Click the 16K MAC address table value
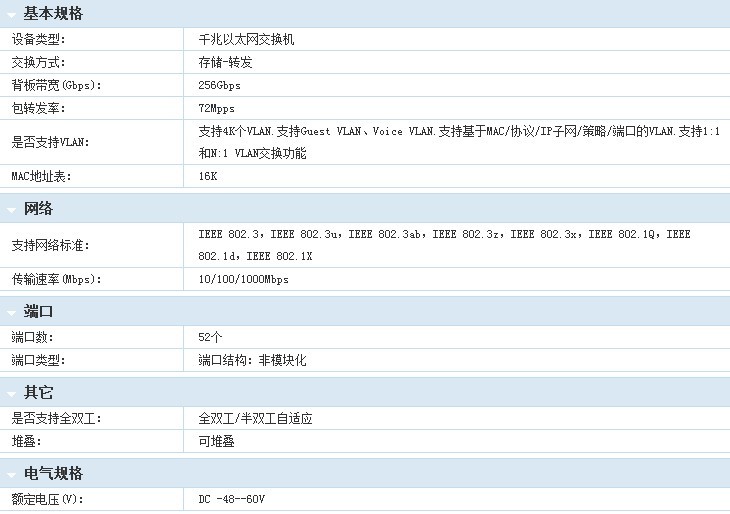Image resolution: width=730 pixels, height=514 pixels. pyautogui.click(x=207, y=176)
